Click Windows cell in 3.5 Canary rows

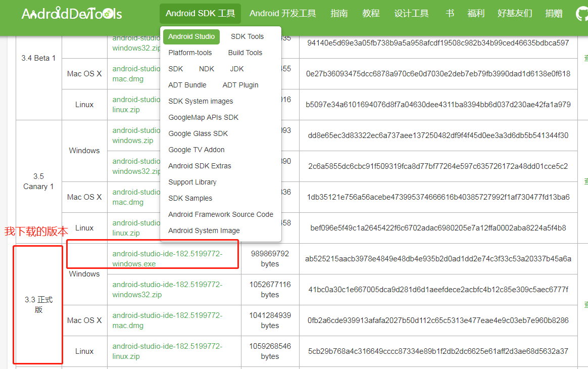84,151
